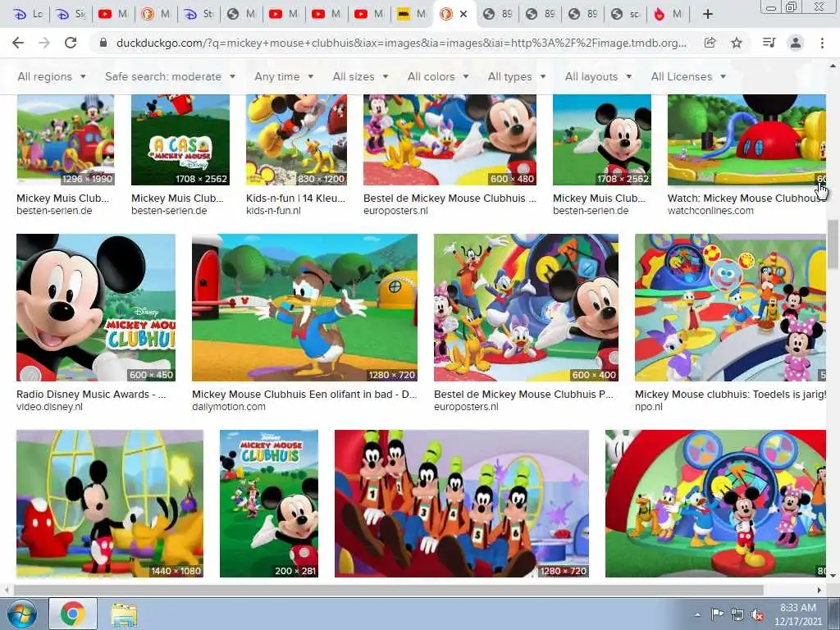Show hidden tray icons arrow
This screenshot has height=630, width=840.
[697, 614]
